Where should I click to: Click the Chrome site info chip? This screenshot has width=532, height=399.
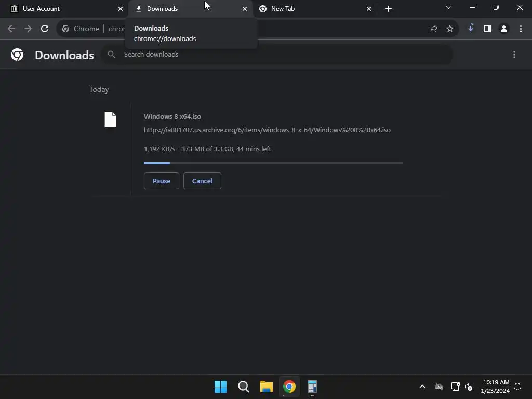81,29
